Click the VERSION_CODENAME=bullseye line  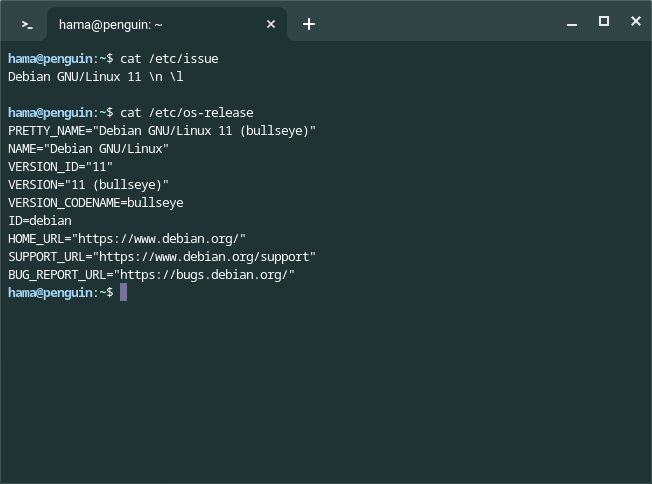(96, 202)
